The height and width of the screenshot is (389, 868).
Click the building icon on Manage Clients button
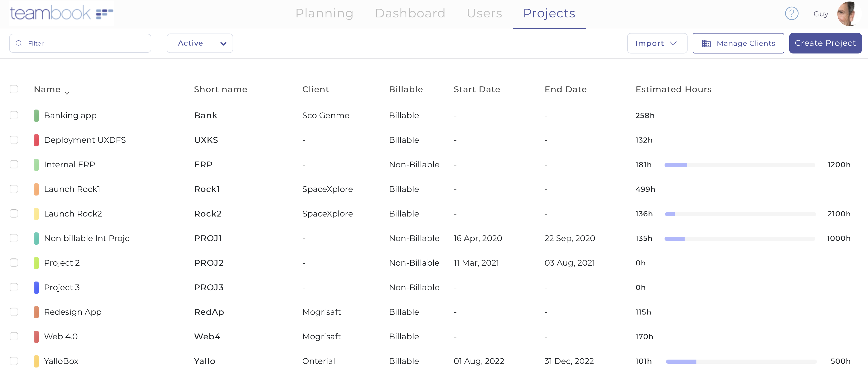point(706,43)
